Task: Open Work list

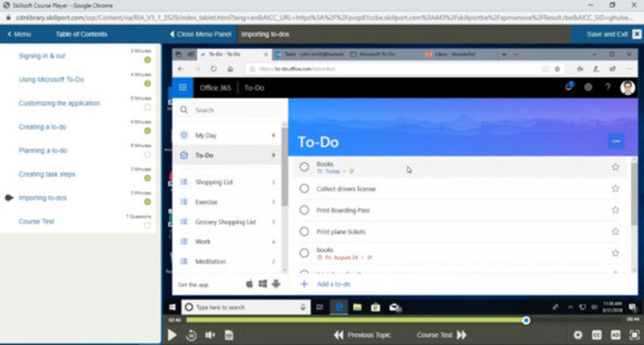Action: pos(227,242)
